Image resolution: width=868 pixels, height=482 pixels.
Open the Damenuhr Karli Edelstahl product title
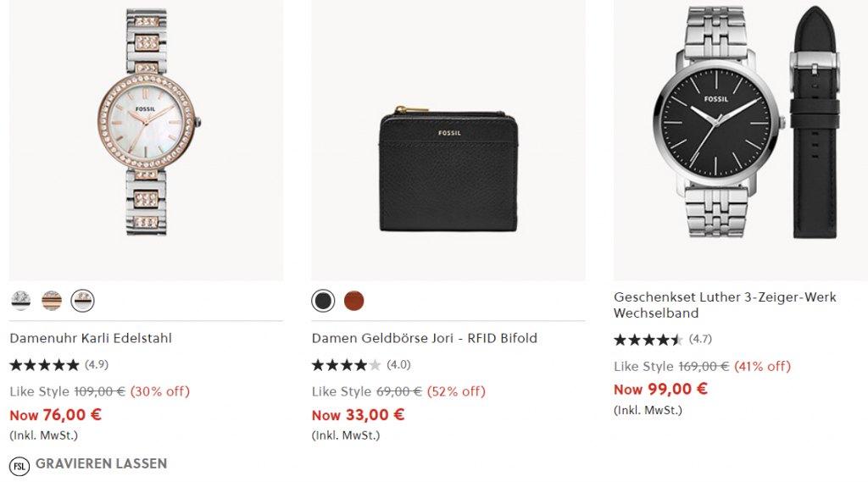pos(91,338)
